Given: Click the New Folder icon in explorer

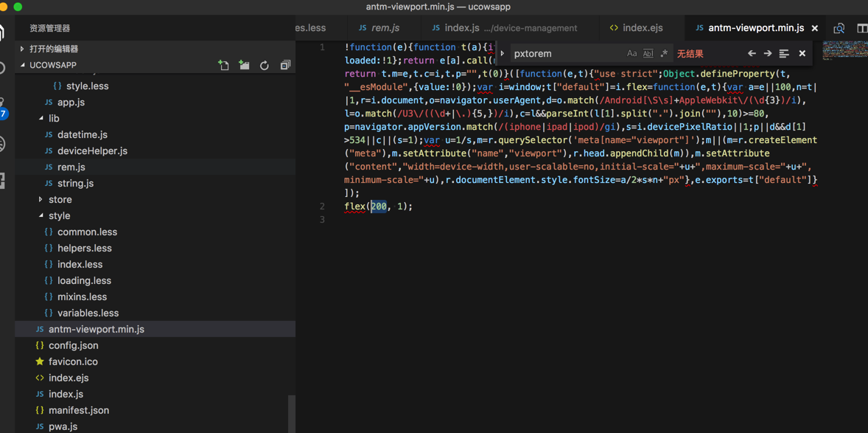Looking at the screenshot, I should [244, 66].
